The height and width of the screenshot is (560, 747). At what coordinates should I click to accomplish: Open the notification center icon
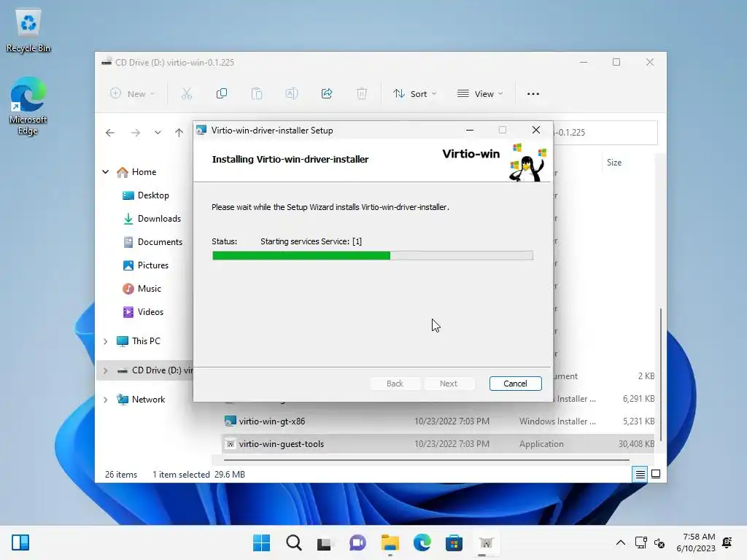727,542
